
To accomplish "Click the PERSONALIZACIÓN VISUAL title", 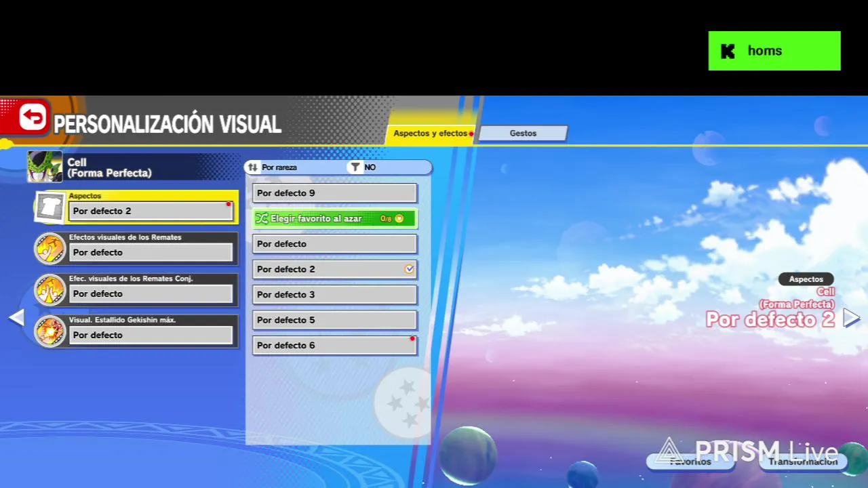I will [167, 125].
